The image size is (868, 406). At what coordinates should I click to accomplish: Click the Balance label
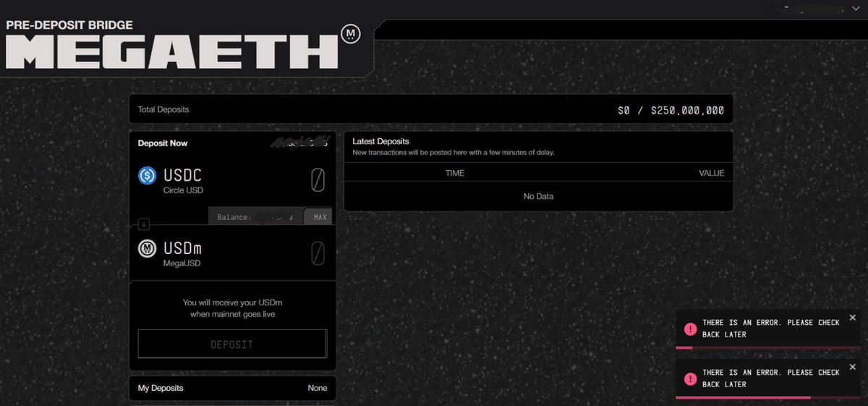(233, 217)
